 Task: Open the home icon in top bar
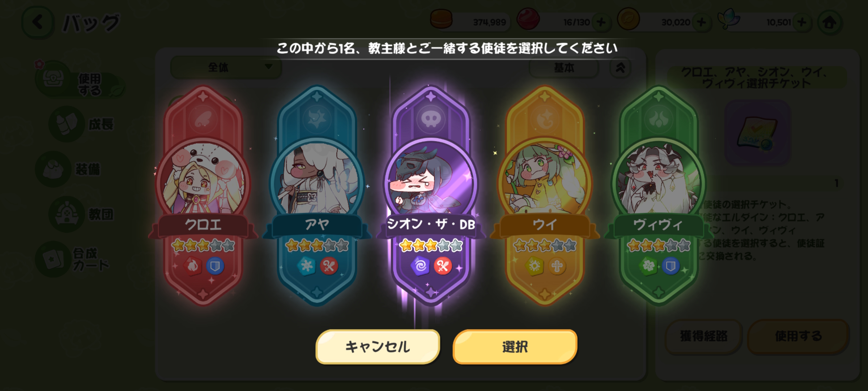pos(830,23)
